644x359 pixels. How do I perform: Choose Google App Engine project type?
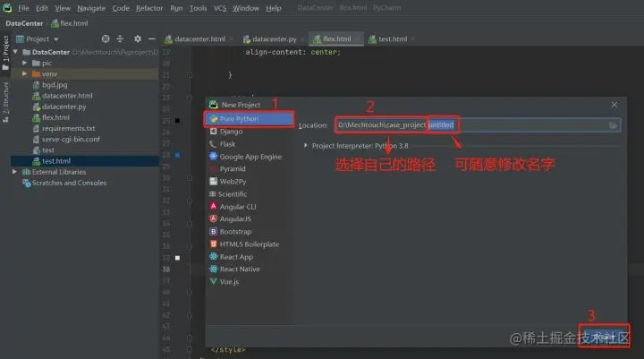tap(250, 157)
